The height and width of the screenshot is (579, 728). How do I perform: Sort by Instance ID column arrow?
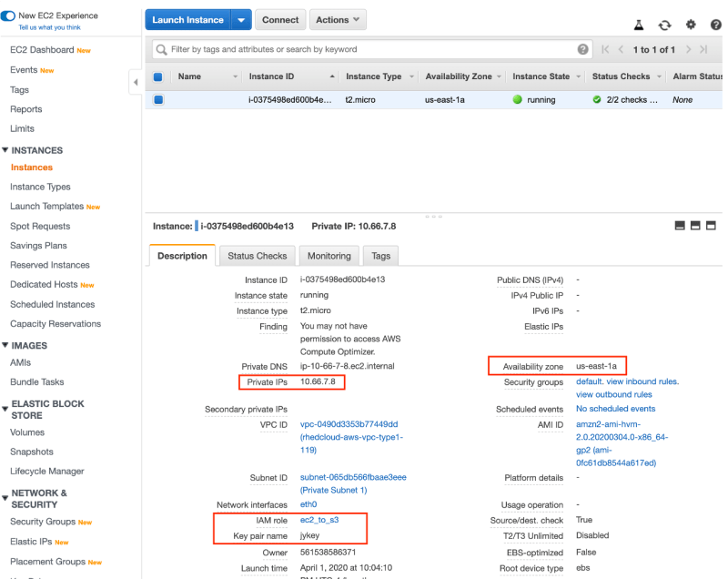click(332, 76)
